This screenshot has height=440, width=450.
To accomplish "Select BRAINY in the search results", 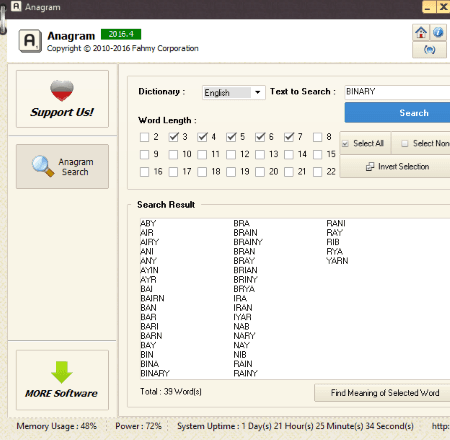I will pyautogui.click(x=248, y=242).
